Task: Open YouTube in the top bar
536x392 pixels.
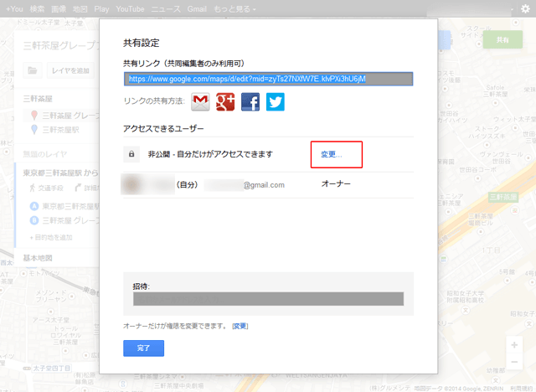Action: 130,9
